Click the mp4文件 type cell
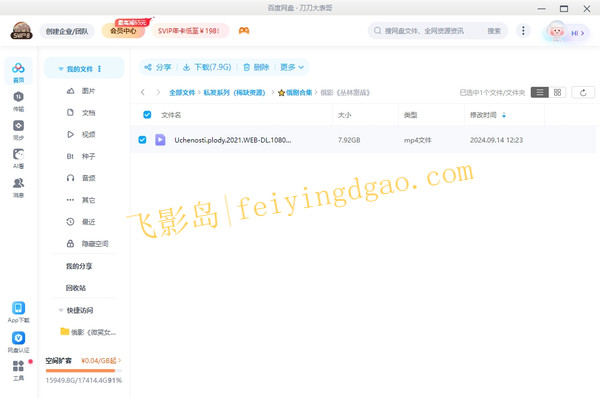Viewport: 600px width, 398px height. tap(417, 140)
